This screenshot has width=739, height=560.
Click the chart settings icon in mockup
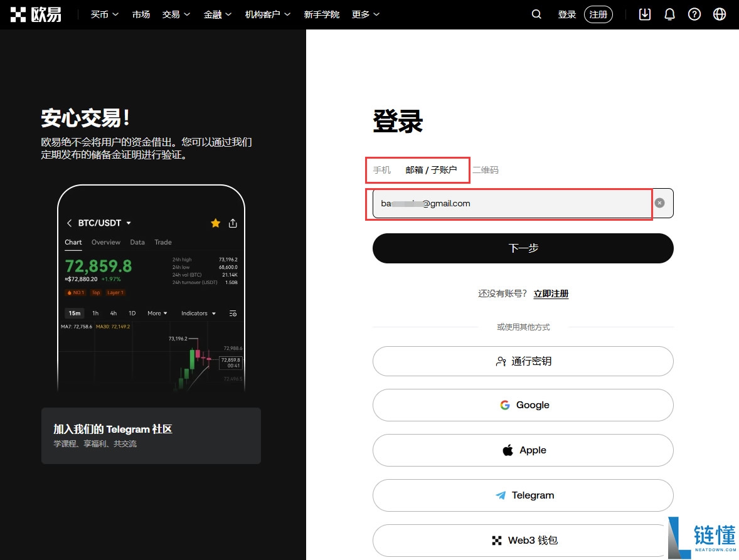coord(233,313)
